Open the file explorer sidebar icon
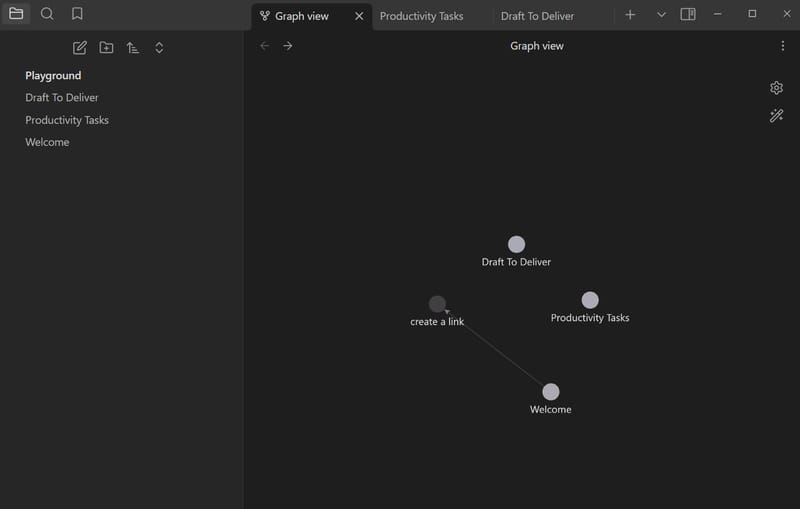The width and height of the screenshot is (800, 509). 16,14
